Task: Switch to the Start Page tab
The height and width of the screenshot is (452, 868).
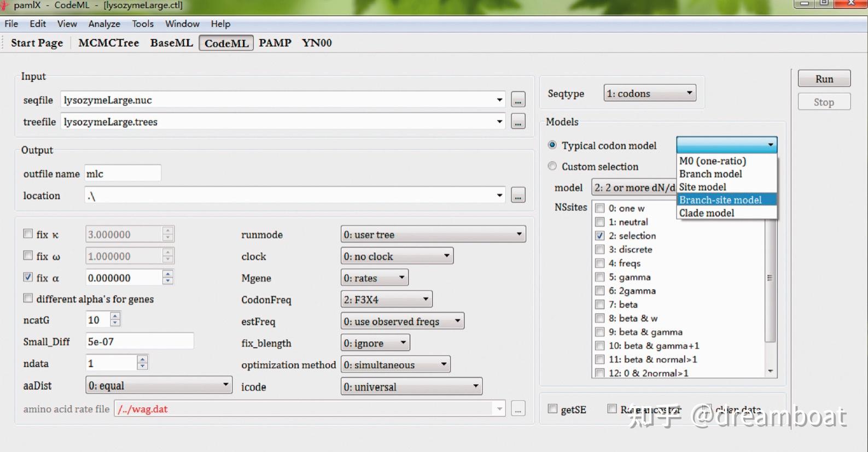Action: tap(37, 43)
